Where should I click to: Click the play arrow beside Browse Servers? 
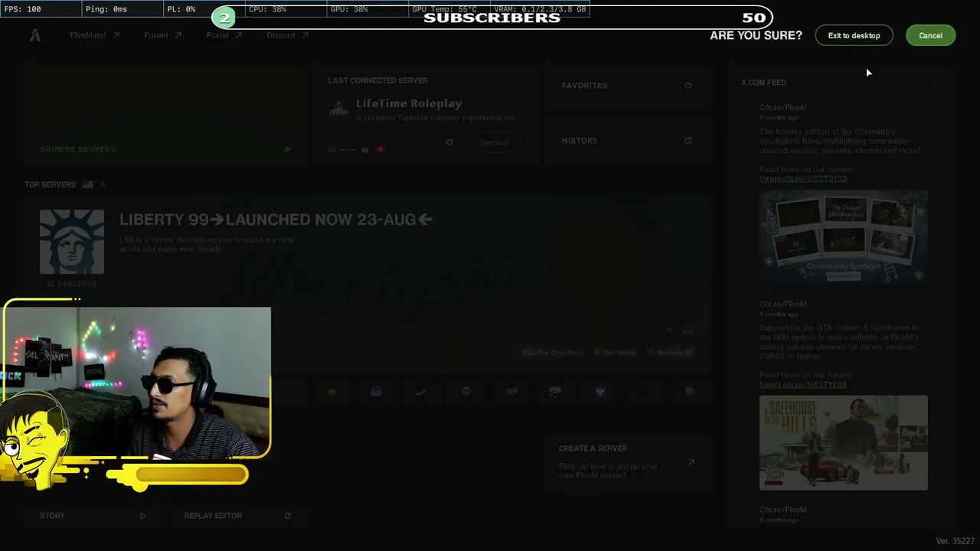click(287, 149)
